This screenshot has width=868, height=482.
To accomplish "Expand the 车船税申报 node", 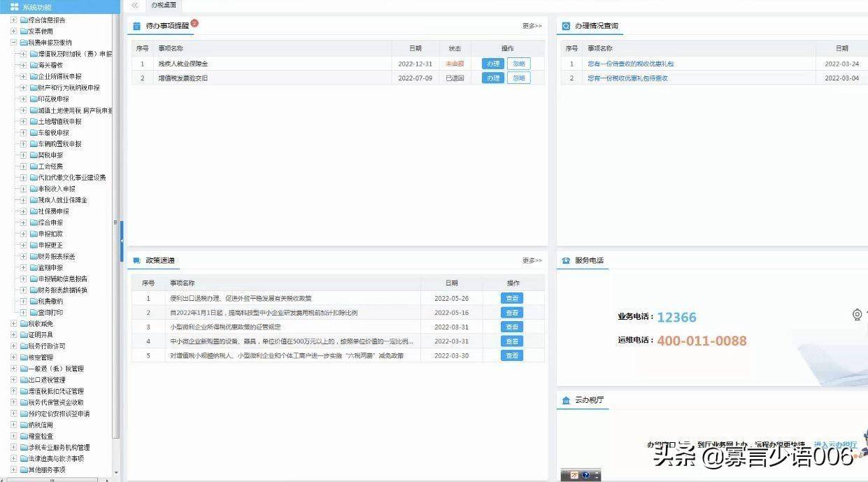I will (23, 133).
